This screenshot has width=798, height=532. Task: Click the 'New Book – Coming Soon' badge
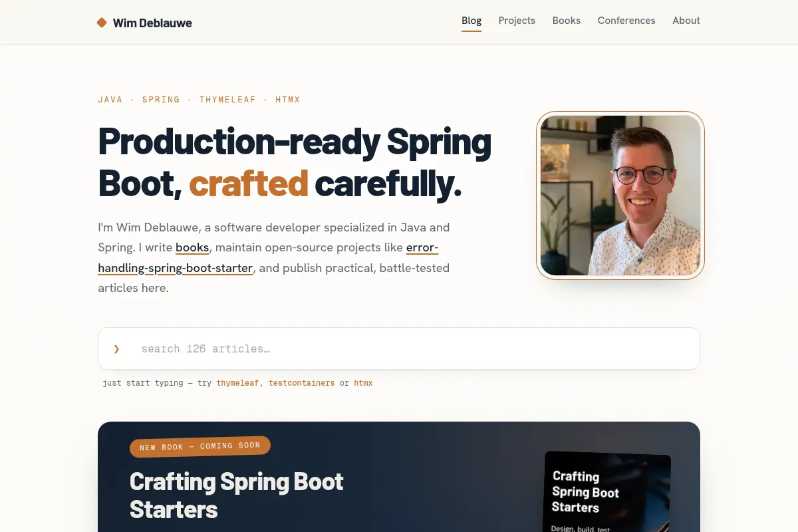(x=200, y=447)
